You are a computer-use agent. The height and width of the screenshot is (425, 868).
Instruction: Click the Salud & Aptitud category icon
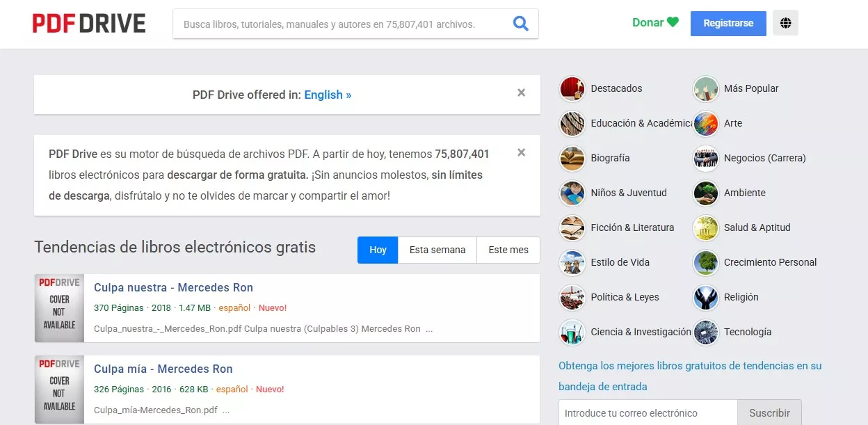tap(706, 227)
